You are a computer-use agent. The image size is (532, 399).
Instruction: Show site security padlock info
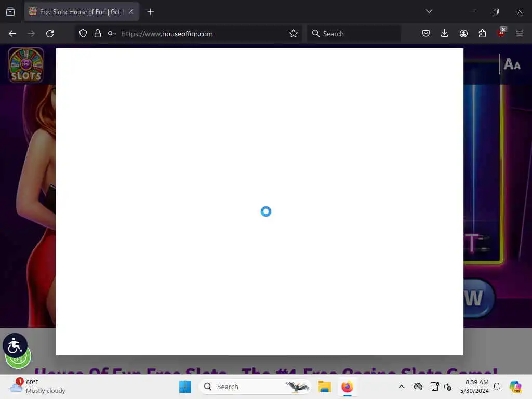(98, 34)
